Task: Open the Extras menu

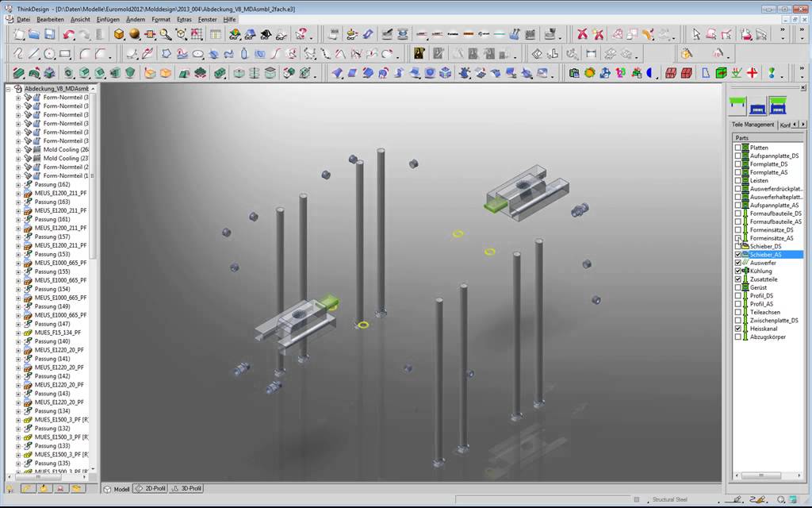Action: 184,19
